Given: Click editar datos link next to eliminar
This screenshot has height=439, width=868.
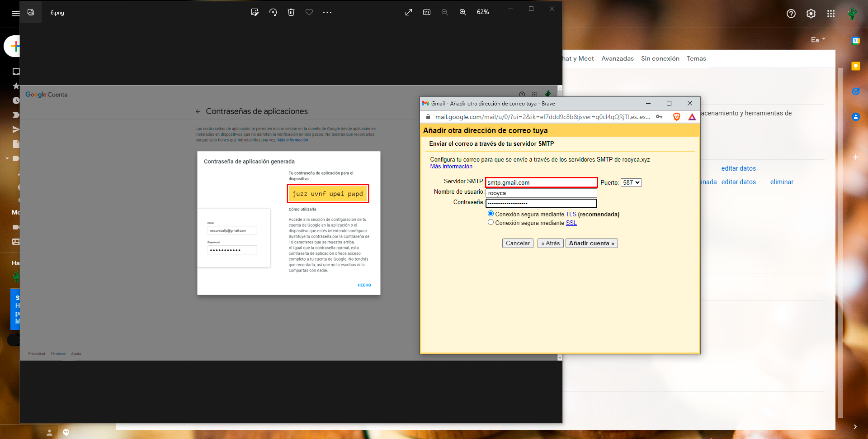Looking at the screenshot, I should click(x=738, y=182).
